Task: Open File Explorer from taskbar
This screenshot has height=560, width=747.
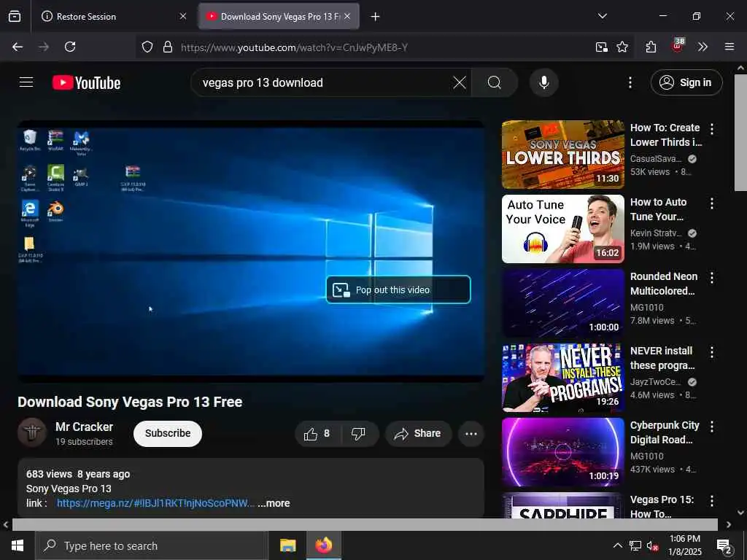Action: pyautogui.click(x=287, y=545)
